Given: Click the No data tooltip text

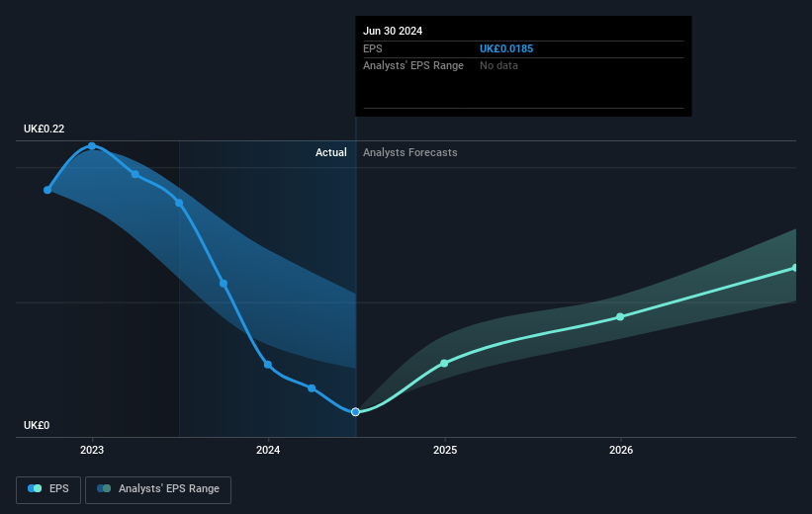Looking at the screenshot, I should (x=498, y=66).
